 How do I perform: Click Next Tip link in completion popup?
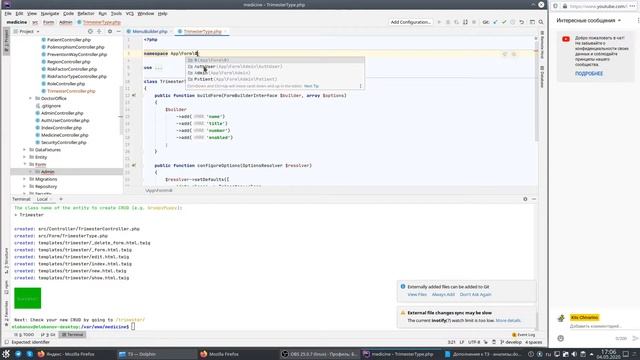pyautogui.click(x=311, y=86)
